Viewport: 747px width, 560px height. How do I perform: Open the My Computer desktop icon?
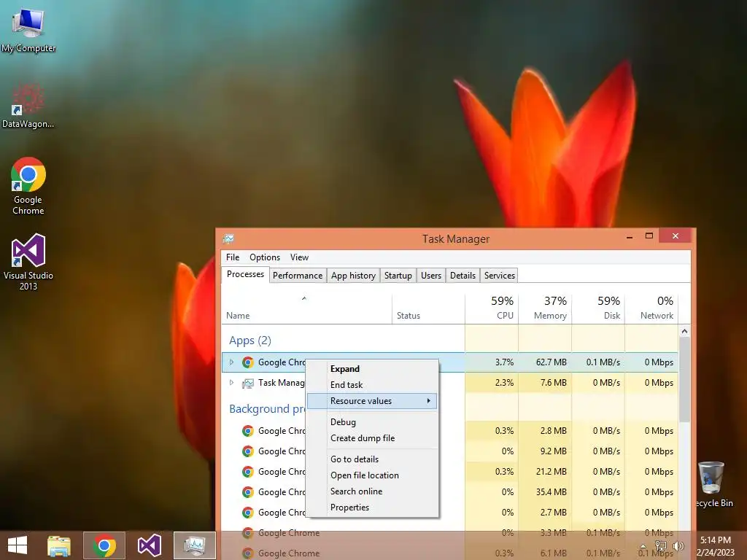[28, 28]
